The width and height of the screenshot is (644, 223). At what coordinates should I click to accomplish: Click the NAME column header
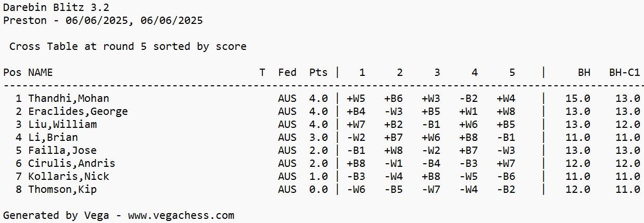(41, 73)
